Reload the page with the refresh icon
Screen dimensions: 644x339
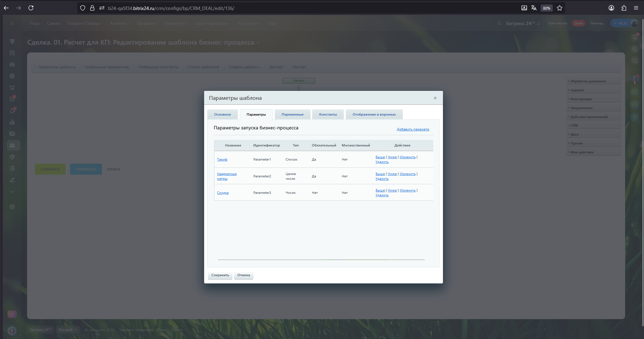coord(31,8)
